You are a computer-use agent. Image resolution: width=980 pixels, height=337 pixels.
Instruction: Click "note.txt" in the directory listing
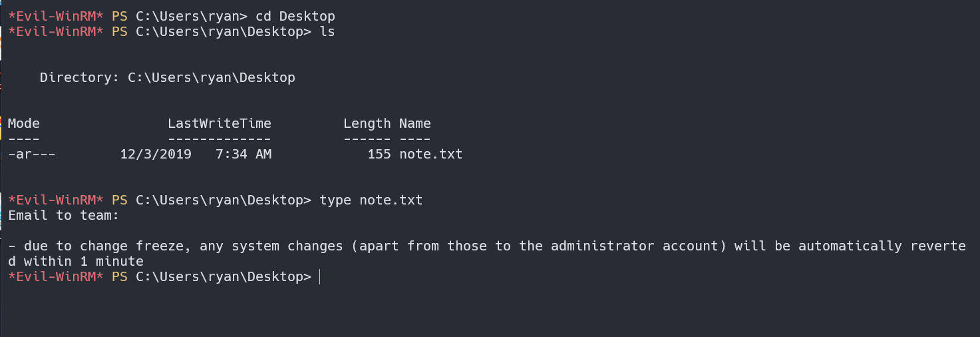(x=431, y=155)
